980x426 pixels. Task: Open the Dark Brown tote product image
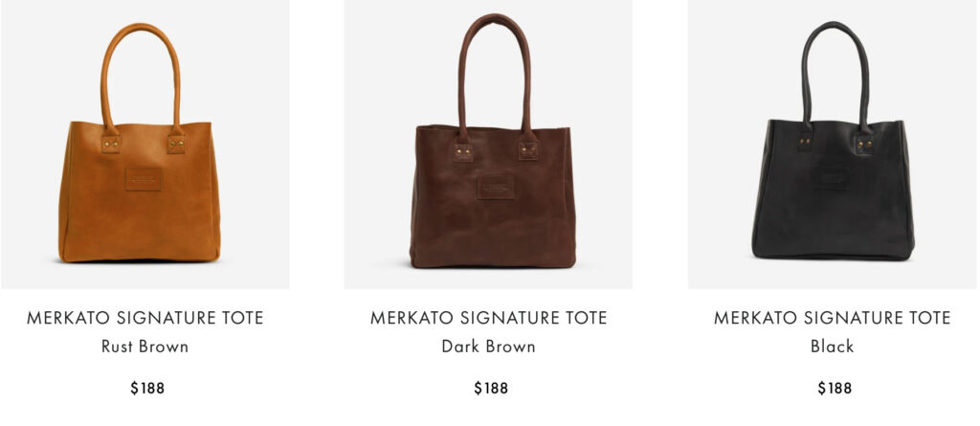(488, 144)
